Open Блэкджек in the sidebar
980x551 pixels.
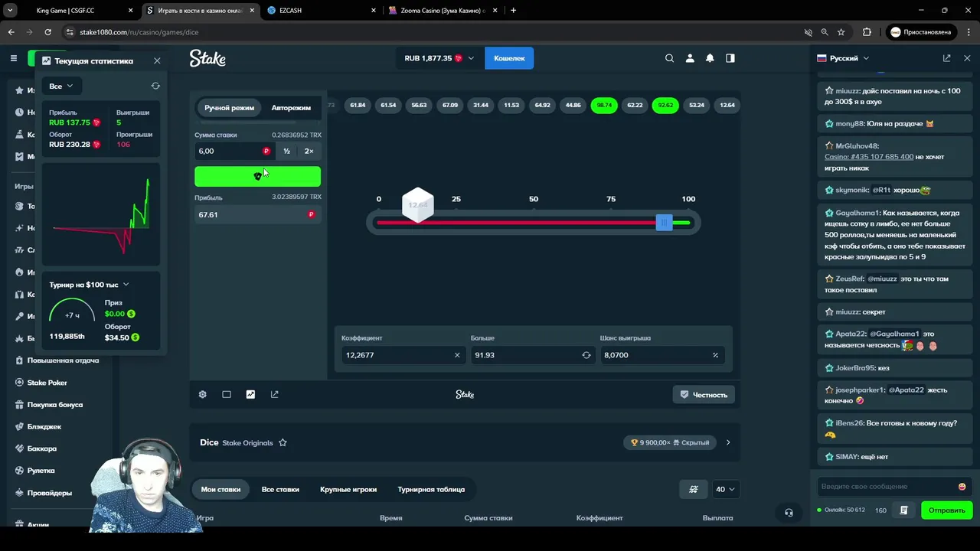coord(44,426)
